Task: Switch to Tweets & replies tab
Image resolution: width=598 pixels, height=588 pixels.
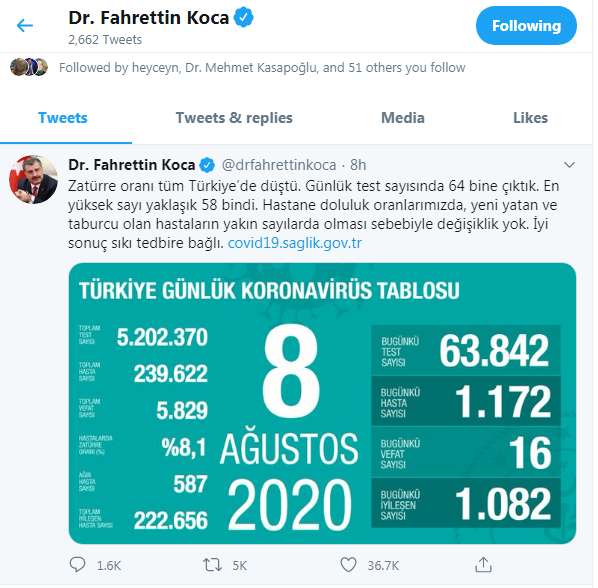Action: point(234,118)
